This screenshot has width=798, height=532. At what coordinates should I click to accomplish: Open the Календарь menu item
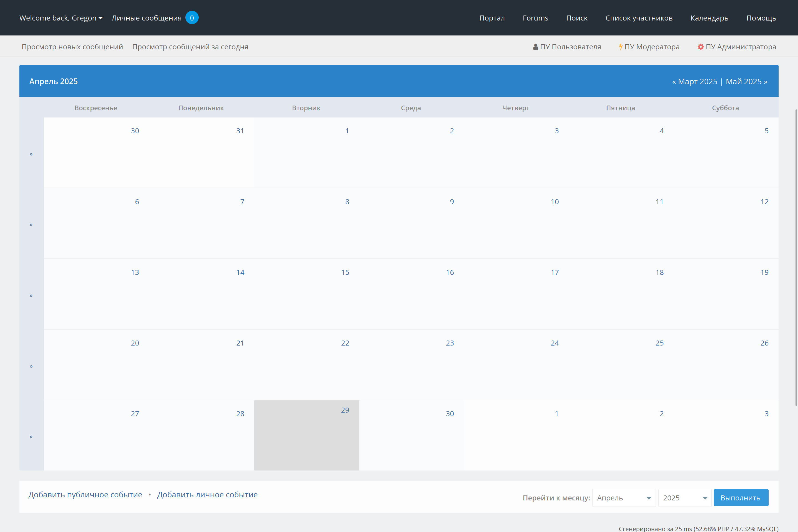click(709, 18)
